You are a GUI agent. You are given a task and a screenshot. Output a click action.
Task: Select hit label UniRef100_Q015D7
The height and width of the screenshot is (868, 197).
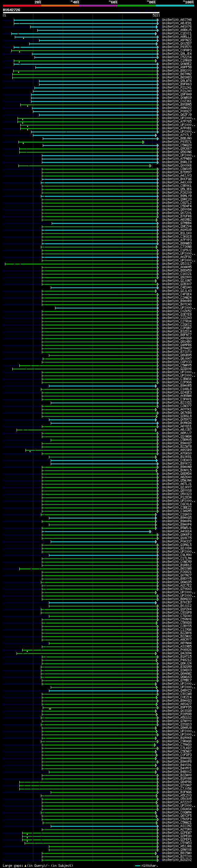[177, 43]
